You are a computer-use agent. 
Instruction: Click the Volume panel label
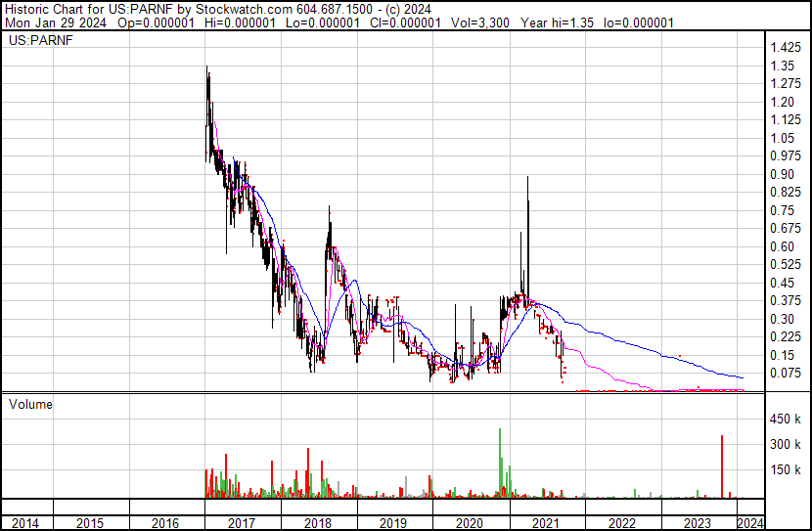point(30,403)
